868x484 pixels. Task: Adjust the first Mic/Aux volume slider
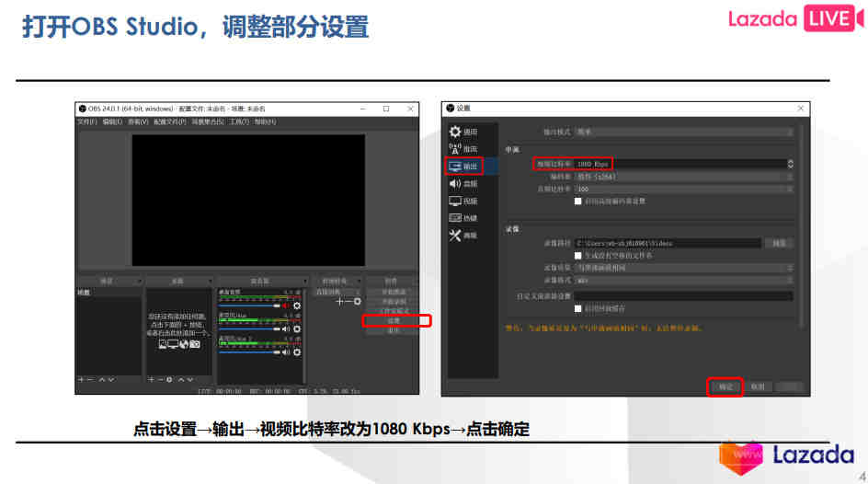coord(250,328)
